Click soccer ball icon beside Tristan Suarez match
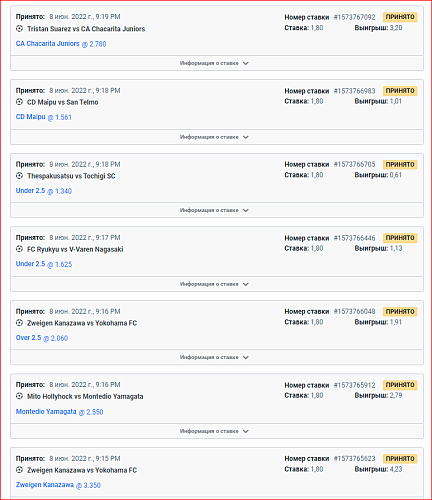The width and height of the screenshot is (432, 500). [19, 29]
